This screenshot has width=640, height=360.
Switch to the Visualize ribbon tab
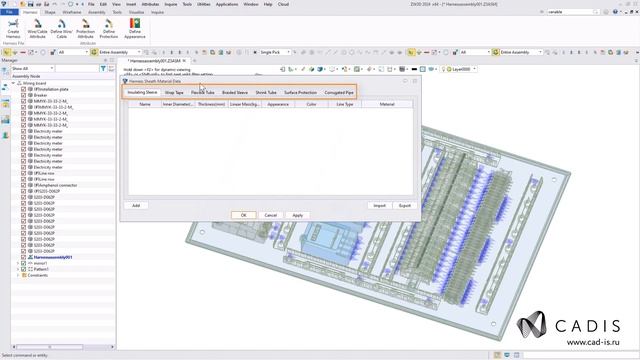coord(136,12)
